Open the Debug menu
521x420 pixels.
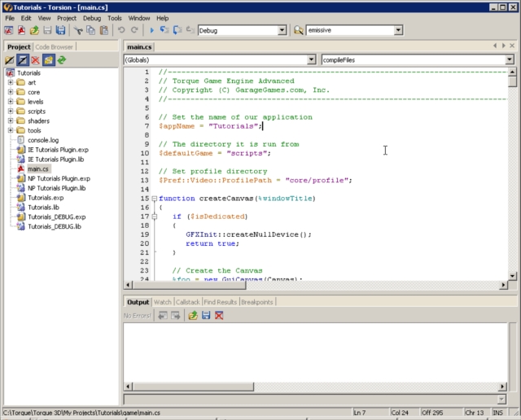92,17
